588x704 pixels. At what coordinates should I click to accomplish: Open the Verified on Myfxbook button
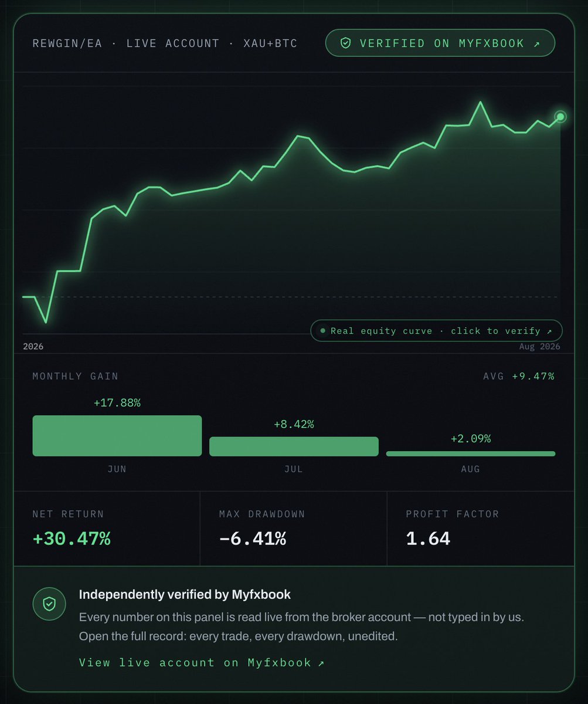[x=440, y=43]
